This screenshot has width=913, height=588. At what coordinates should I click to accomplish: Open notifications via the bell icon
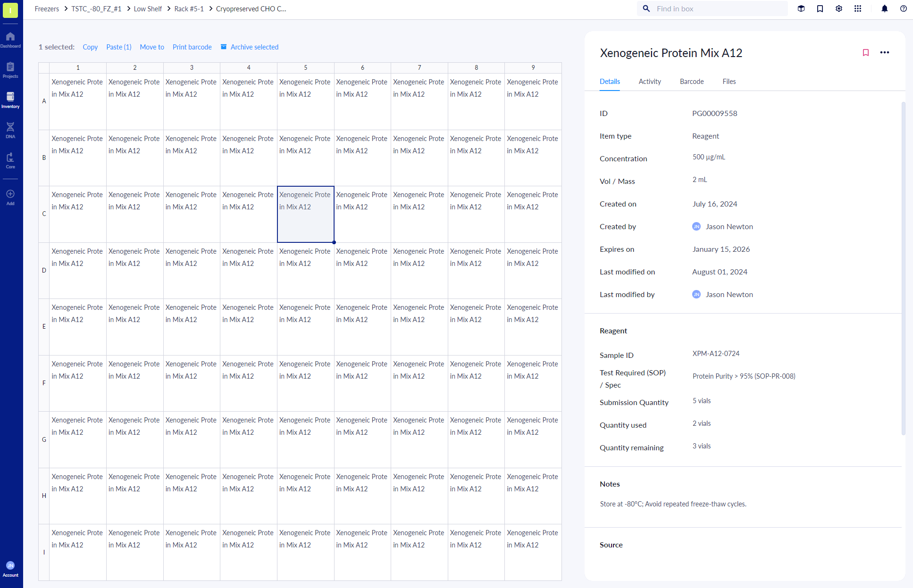pyautogui.click(x=884, y=8)
